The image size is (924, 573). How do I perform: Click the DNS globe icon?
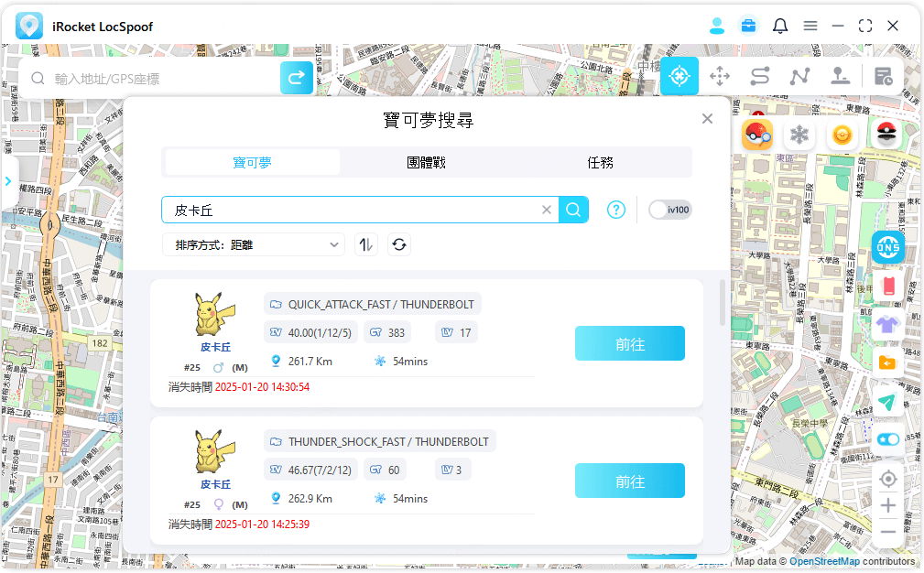[887, 247]
